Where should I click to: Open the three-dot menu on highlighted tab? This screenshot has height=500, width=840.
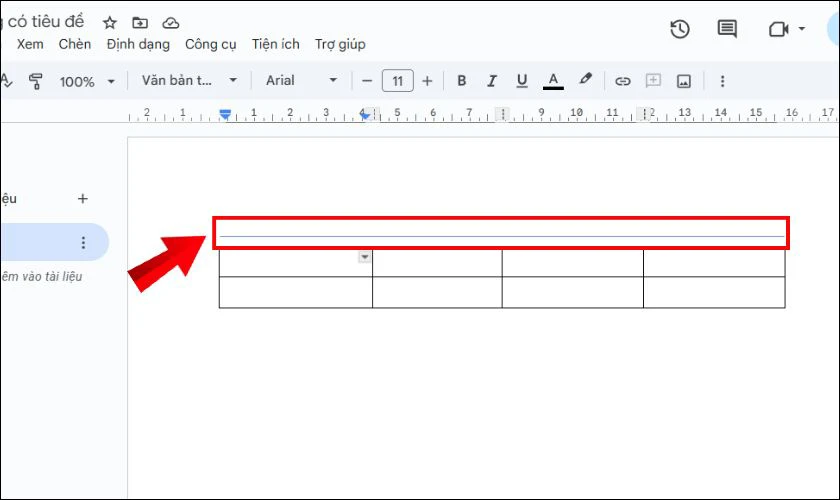[x=83, y=243]
